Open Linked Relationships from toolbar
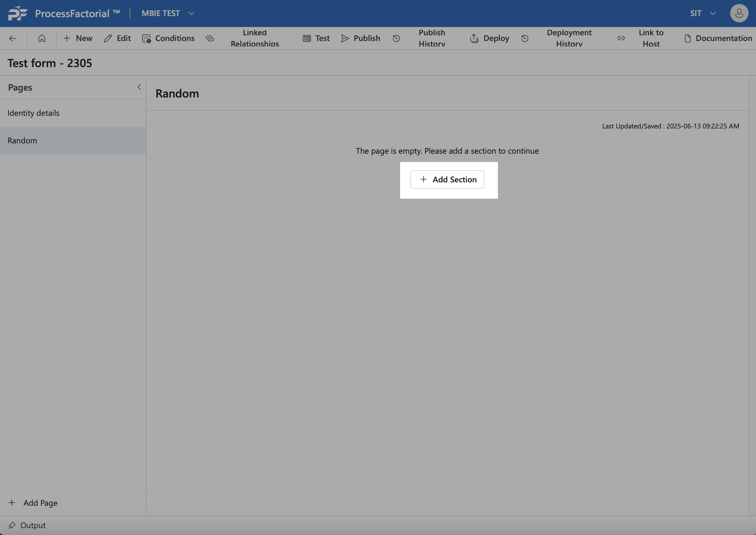Screen dimensions: 756x535 point(254,38)
